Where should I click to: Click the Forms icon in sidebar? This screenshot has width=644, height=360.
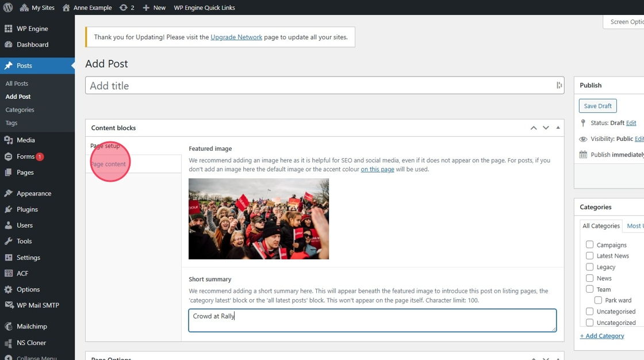tap(8, 156)
